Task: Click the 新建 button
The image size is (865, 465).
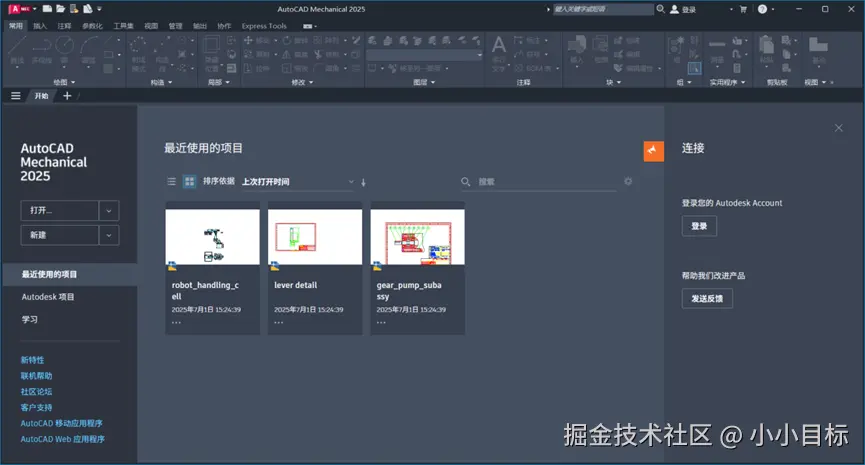Action: pyautogui.click(x=60, y=235)
